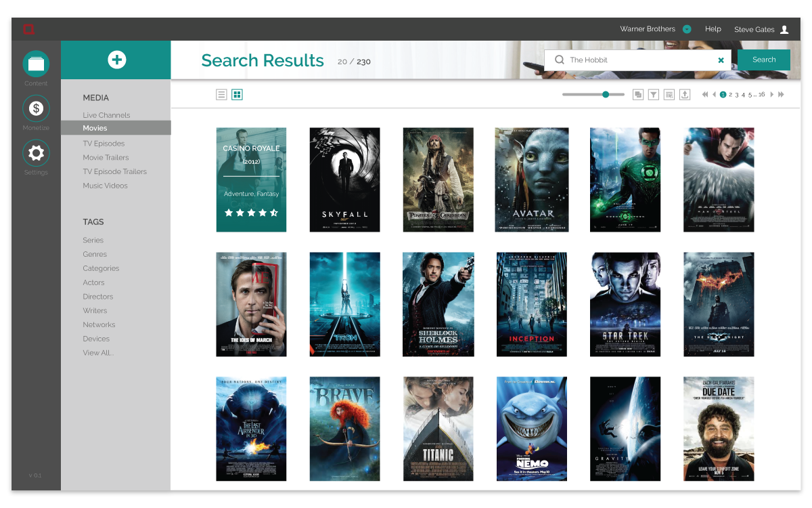
Task: Open the Genres tag
Action: 95,255
